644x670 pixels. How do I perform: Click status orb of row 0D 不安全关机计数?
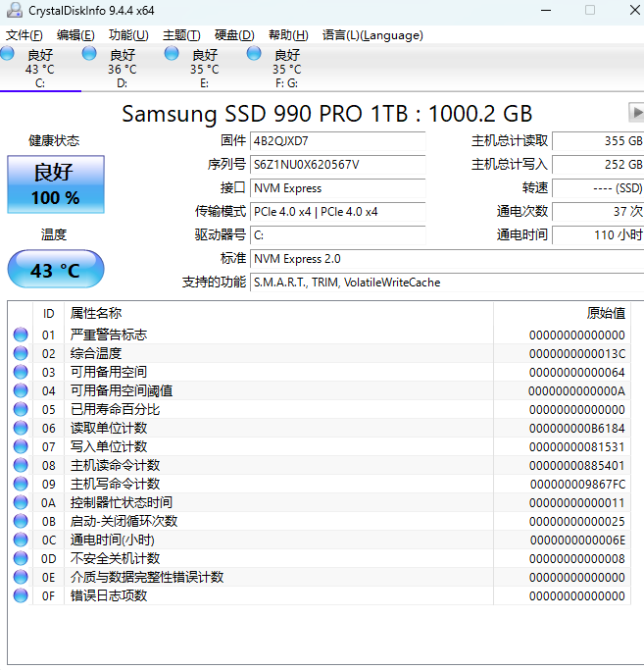click(21, 558)
